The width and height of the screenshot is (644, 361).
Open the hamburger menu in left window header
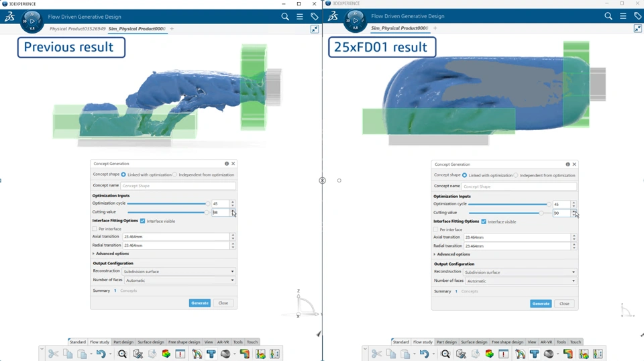click(300, 16)
